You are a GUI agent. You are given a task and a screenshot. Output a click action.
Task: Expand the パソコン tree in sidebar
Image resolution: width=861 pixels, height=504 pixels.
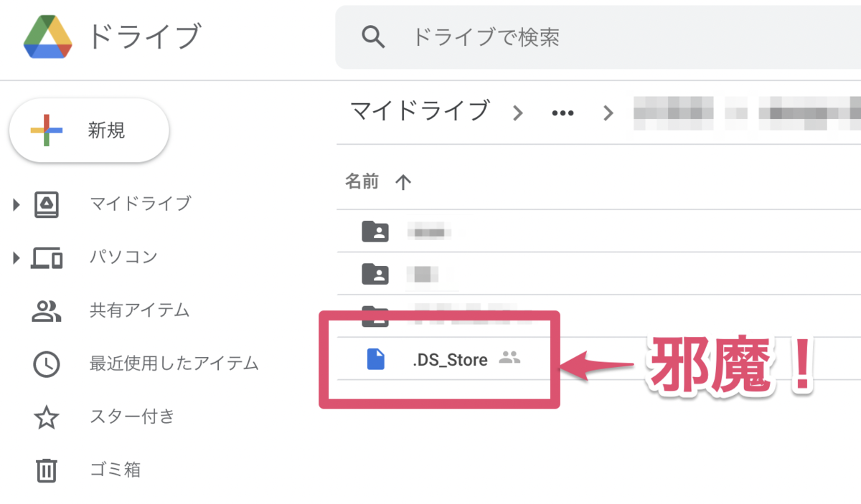[15, 257]
